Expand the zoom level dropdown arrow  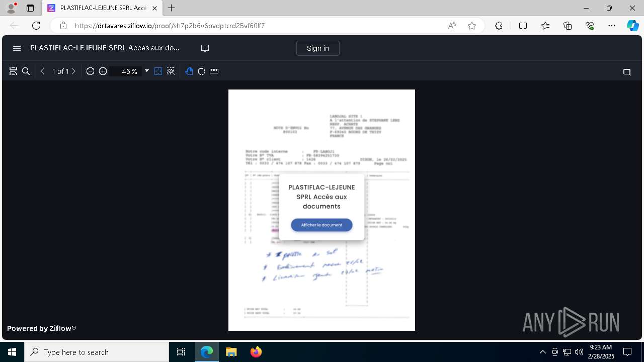(147, 71)
